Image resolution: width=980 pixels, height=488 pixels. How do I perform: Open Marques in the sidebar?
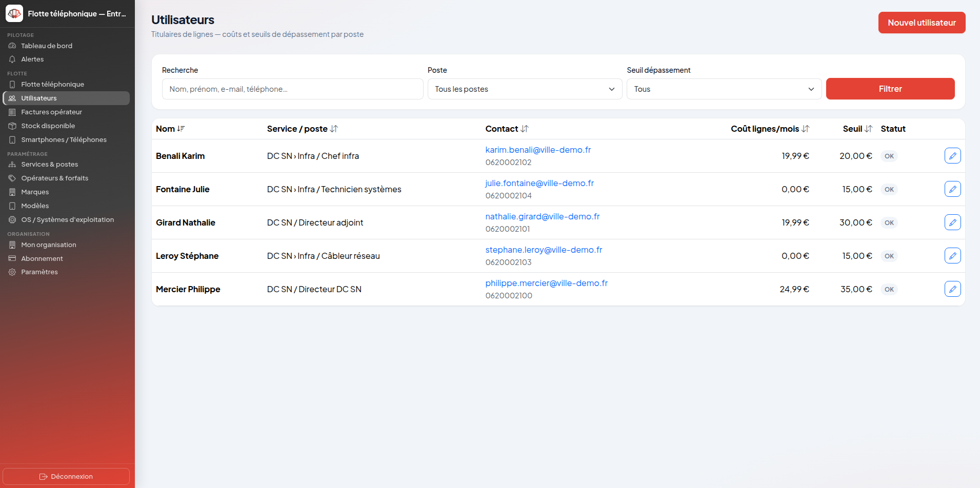66,192
